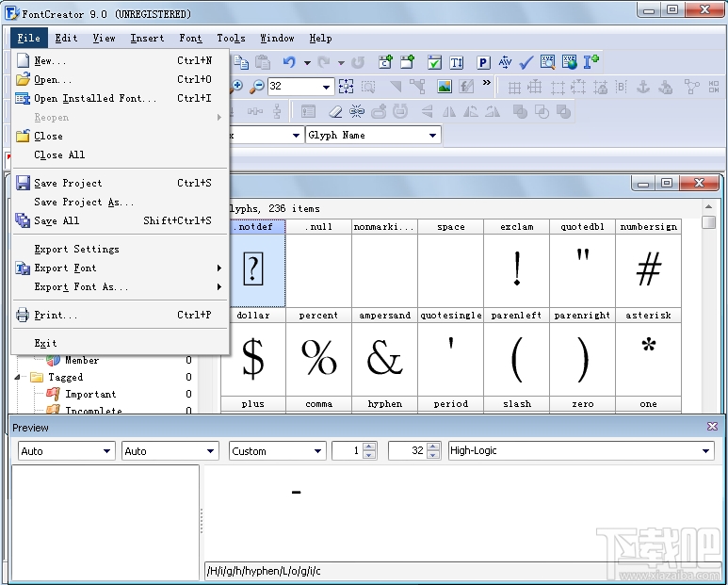
Task: Click the Insert Character icon with green plus
Action: [385, 62]
